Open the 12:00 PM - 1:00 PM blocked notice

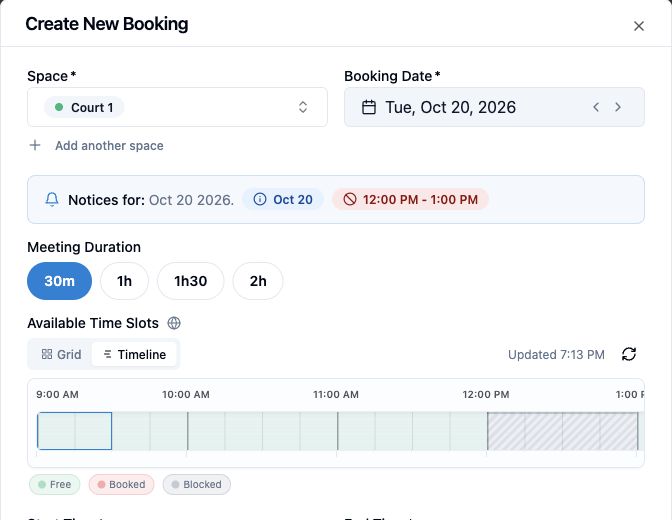[411, 199]
